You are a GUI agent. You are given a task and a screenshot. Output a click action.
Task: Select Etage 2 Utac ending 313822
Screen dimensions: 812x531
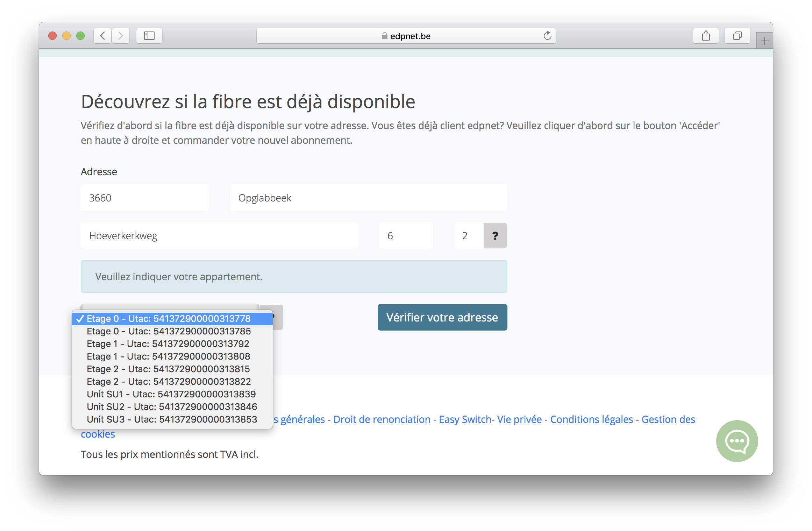(x=172, y=382)
